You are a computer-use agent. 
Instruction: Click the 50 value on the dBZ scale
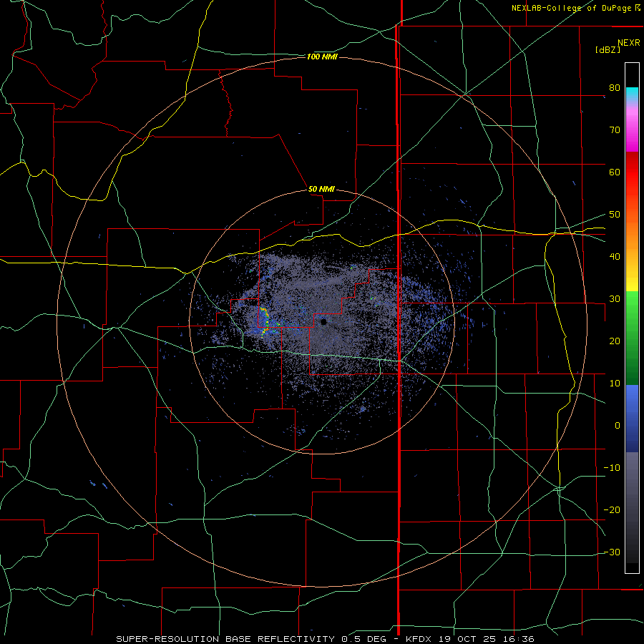(x=615, y=215)
